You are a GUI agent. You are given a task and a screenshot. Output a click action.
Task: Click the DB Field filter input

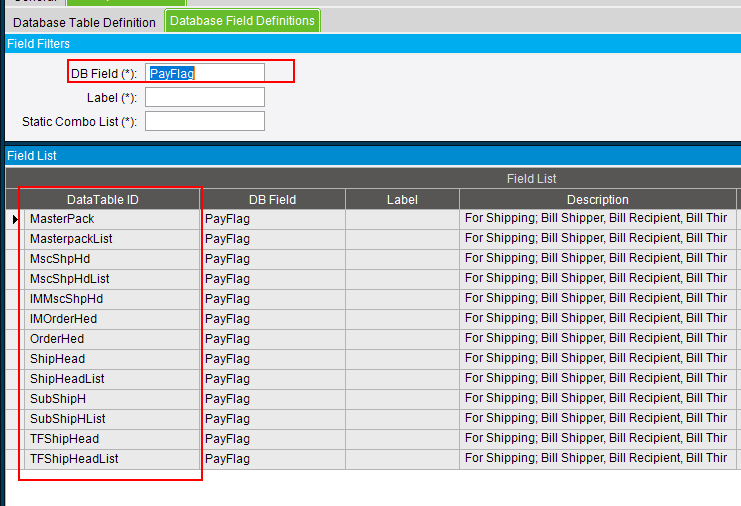[205, 73]
